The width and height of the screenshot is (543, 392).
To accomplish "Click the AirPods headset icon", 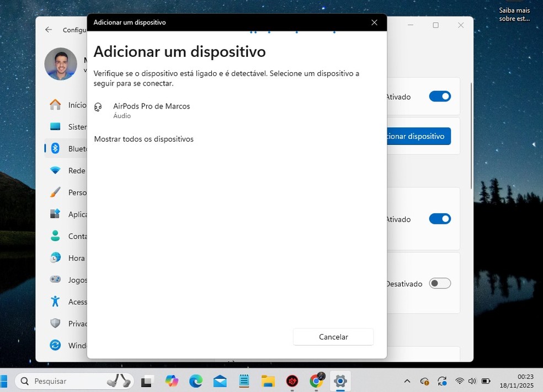I will point(98,108).
